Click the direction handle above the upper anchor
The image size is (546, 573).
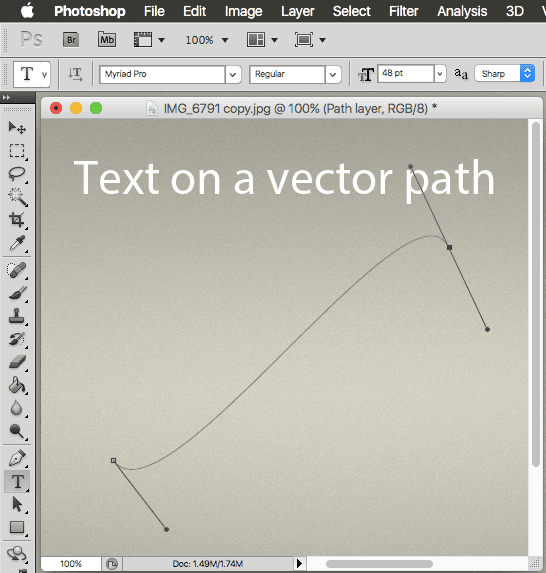(410, 167)
